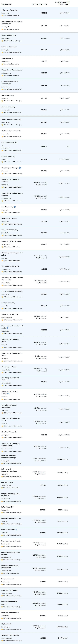Click the #2 rank badge icon under MIT
Viewport: 78px width, 644px height.
click(x=2, y=29)
